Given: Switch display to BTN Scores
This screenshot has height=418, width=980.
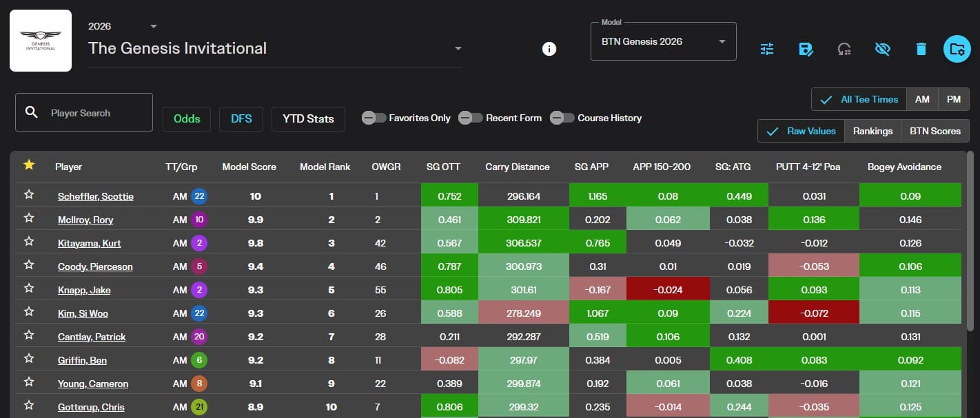Looking at the screenshot, I should point(935,131).
